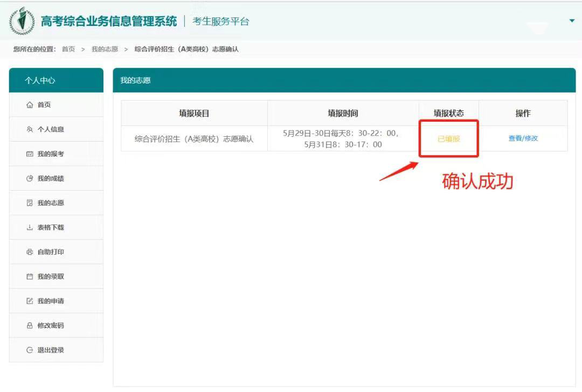This screenshot has height=392, width=582.
Task: Click the 我的报考 icon in the sidebar
Action: tap(30, 155)
